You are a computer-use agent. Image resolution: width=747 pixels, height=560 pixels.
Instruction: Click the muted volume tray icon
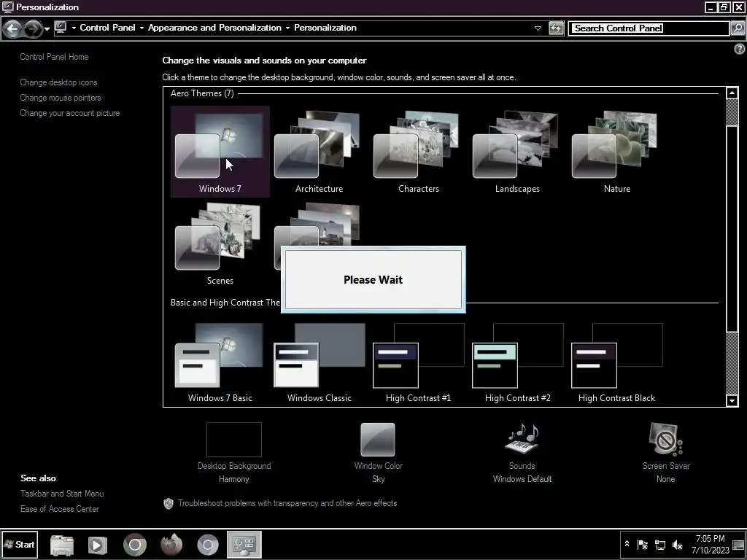[677, 544]
